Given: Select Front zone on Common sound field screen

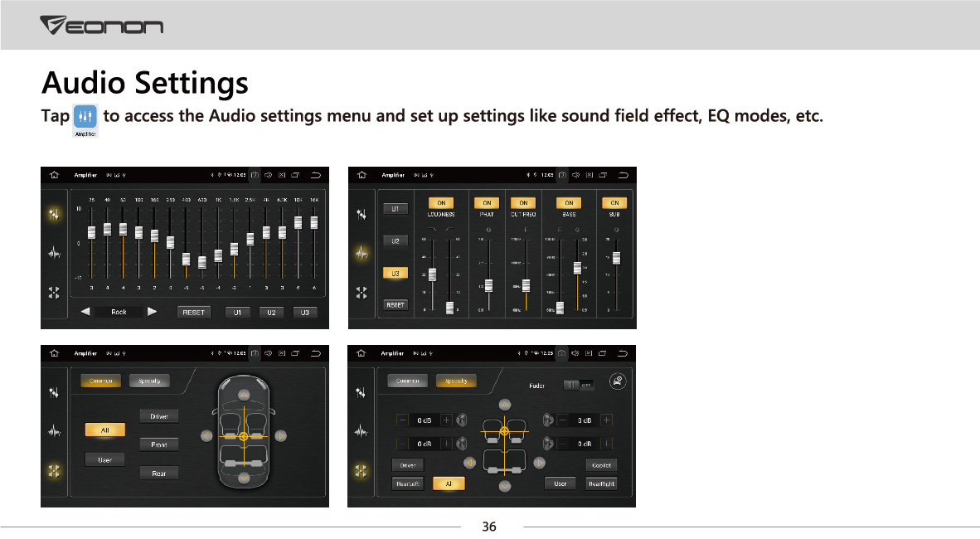Looking at the screenshot, I should click(x=159, y=444).
